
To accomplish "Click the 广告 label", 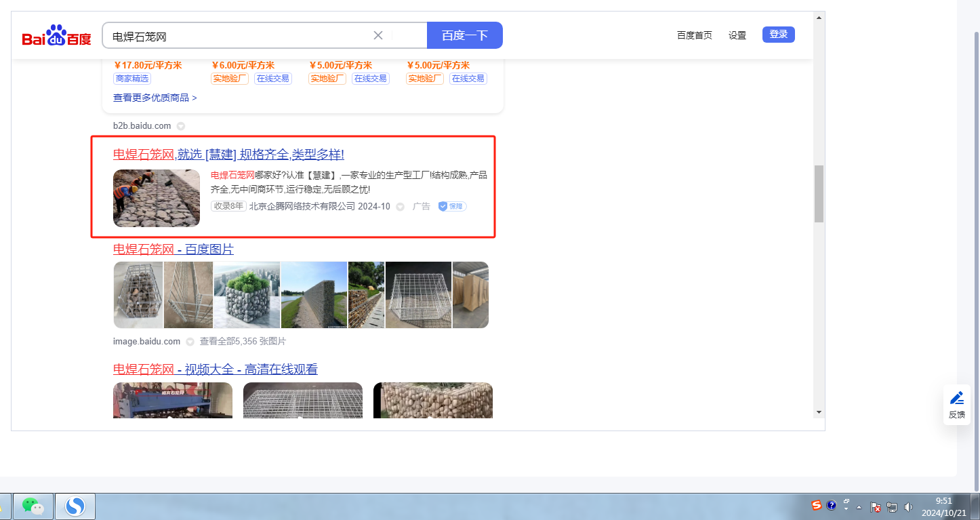I will click(x=422, y=206).
